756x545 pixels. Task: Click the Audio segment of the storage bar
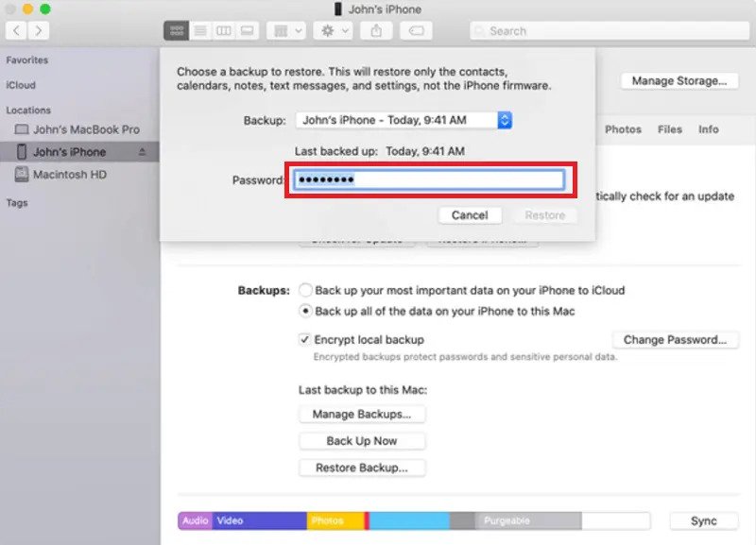click(196, 520)
